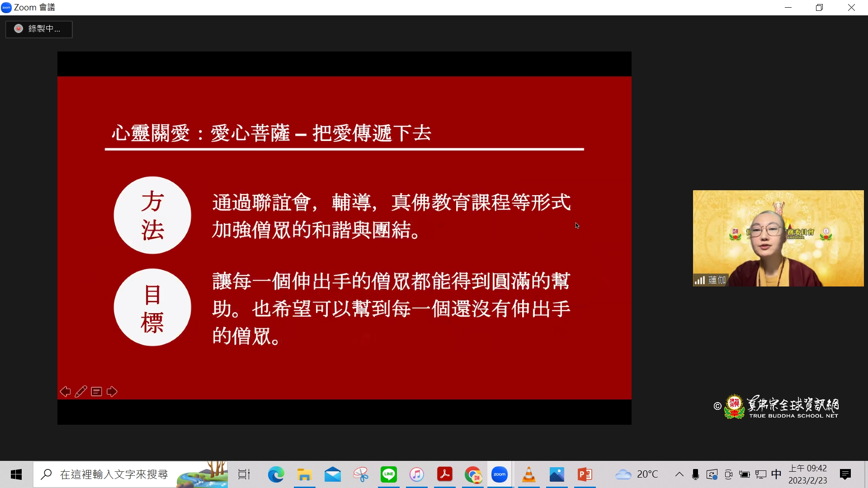This screenshot has width=868, height=488.
Task: Open Task View from taskbar
Action: click(x=244, y=474)
